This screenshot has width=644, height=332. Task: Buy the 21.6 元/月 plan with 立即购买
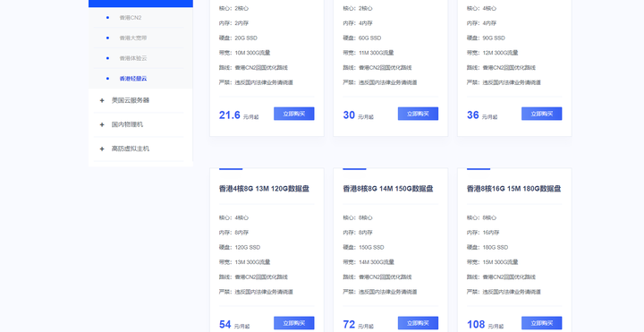point(294,114)
